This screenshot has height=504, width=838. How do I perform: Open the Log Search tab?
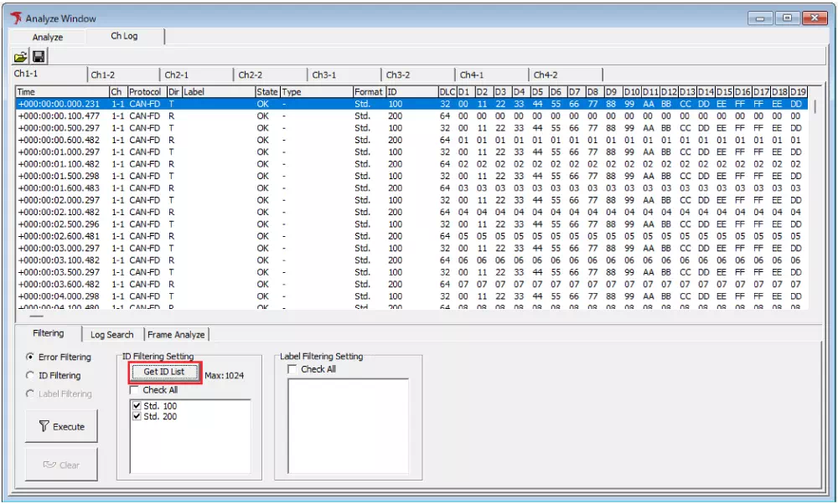pos(111,334)
